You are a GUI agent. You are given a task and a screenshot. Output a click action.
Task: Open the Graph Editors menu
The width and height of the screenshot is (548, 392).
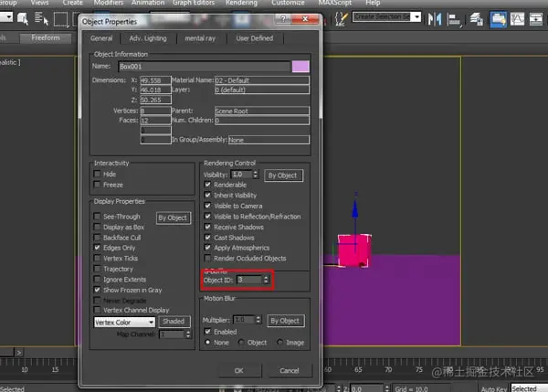pyautogui.click(x=194, y=3)
